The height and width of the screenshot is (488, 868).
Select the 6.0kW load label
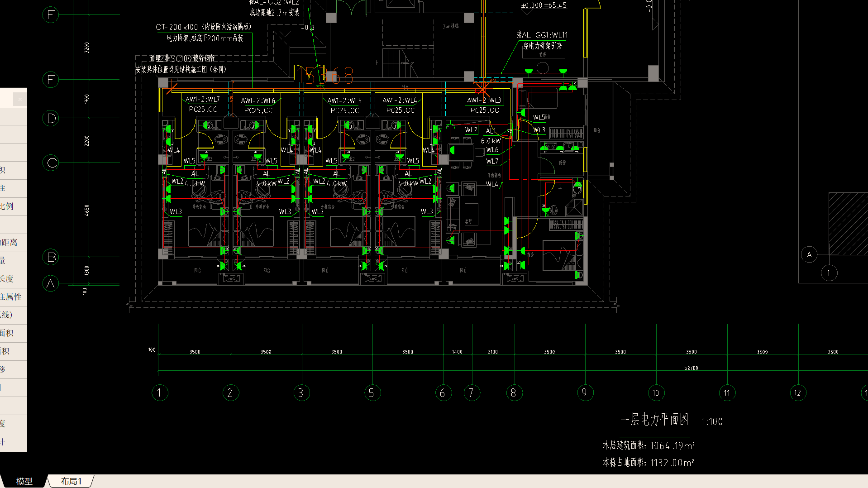(x=491, y=141)
